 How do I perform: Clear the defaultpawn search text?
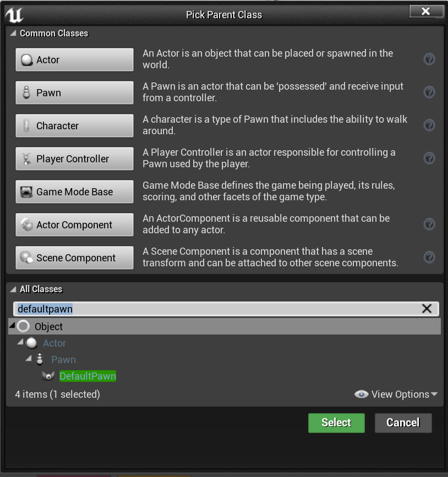(427, 309)
